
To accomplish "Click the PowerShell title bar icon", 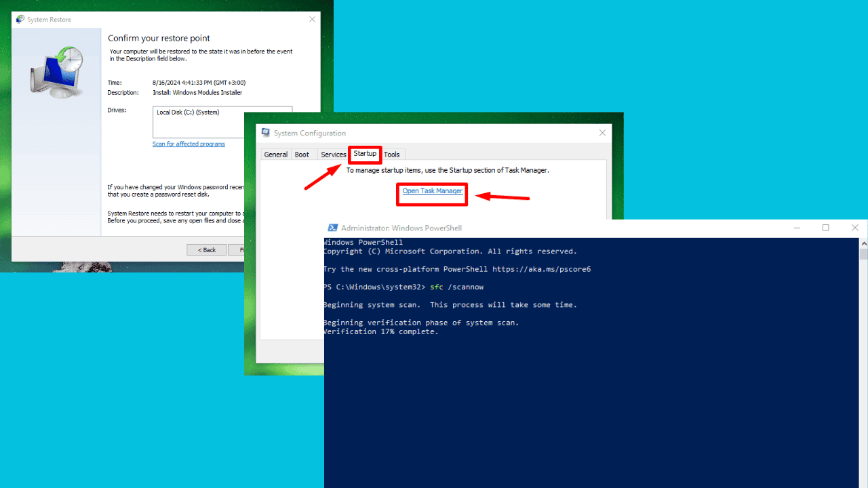I will click(x=333, y=228).
